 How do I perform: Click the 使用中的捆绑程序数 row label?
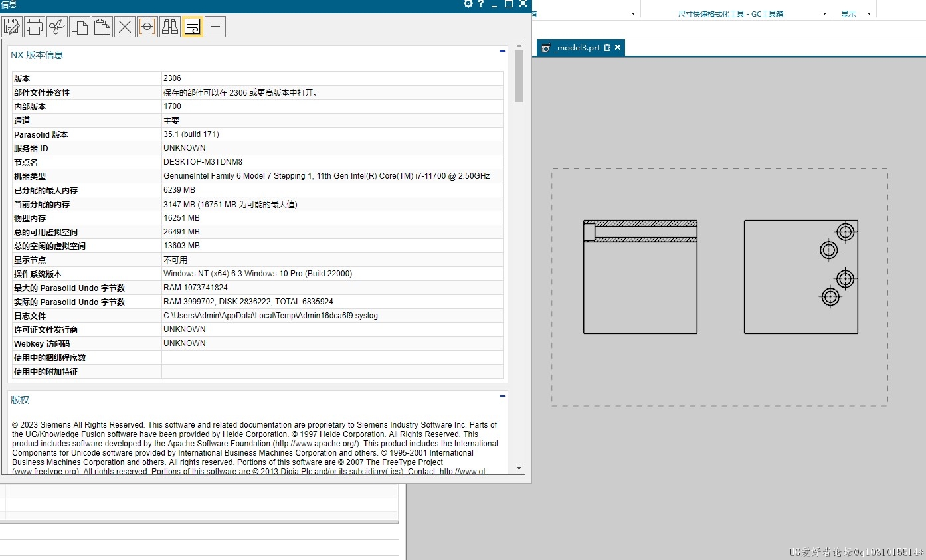(50, 357)
